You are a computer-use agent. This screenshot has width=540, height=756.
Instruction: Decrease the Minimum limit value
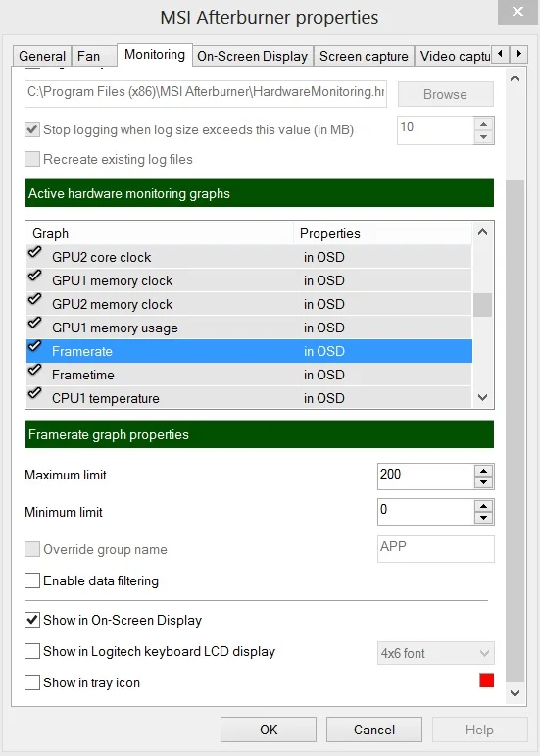[x=483, y=518]
